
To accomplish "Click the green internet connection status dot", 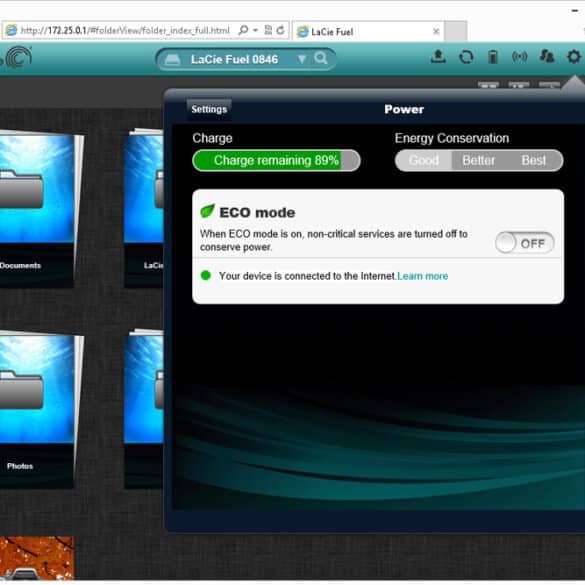I will pyautogui.click(x=206, y=276).
